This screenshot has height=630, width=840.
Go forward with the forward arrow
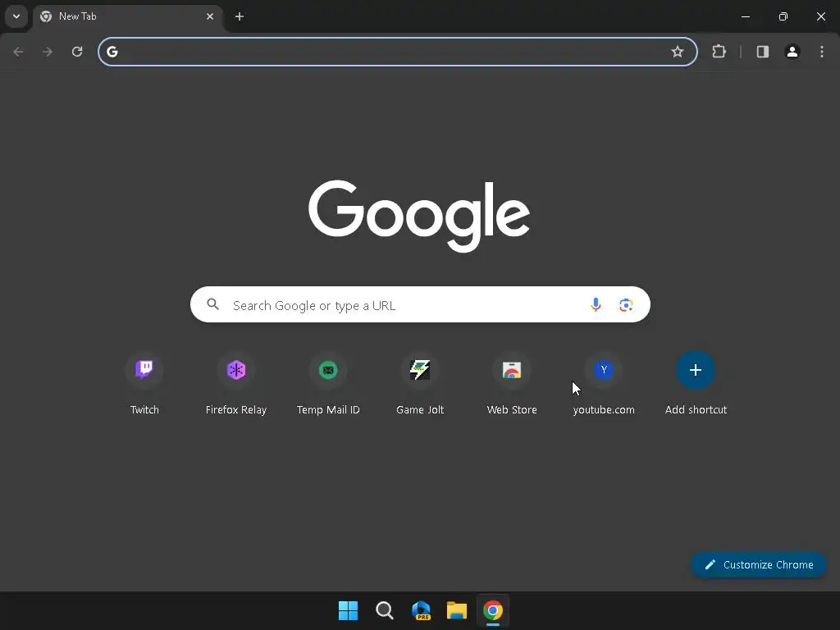(x=48, y=52)
